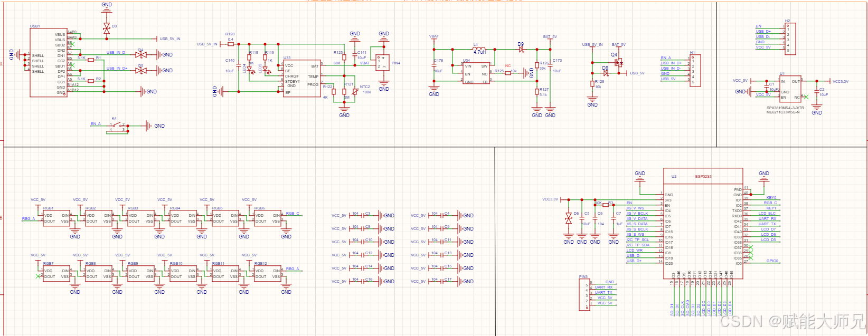Click the VBAT label above L4 circuit
868x336 pixels.
point(434,36)
